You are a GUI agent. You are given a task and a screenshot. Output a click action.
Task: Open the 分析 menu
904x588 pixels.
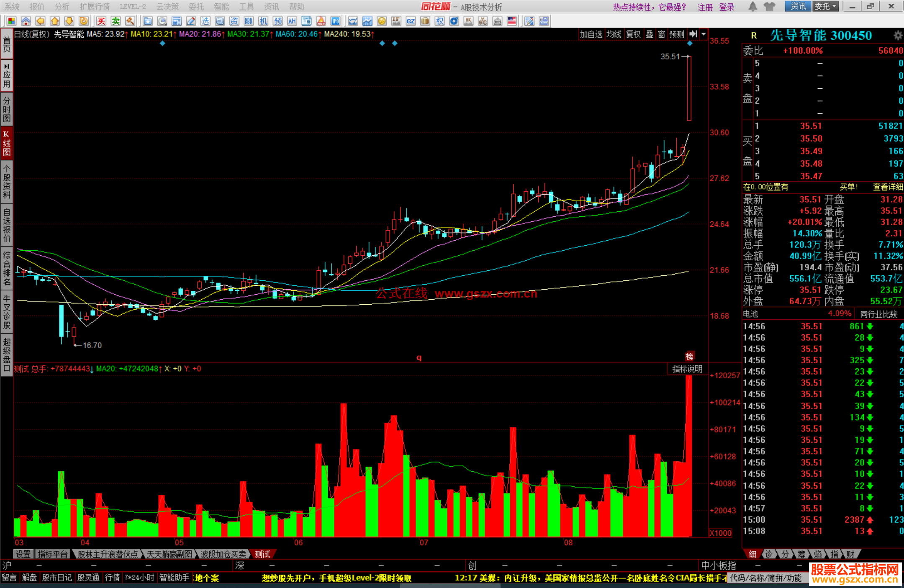(x=62, y=7)
